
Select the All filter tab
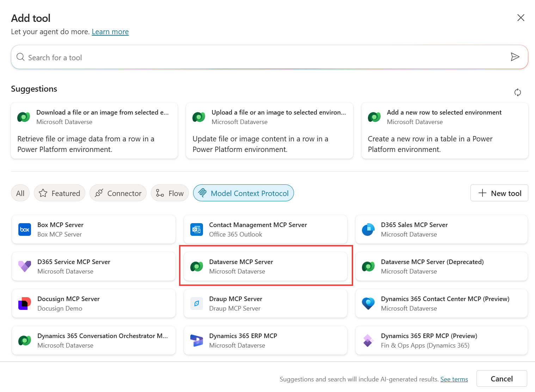point(20,193)
